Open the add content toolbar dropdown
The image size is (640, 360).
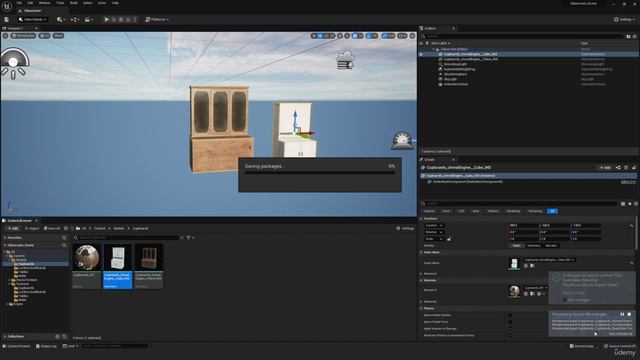click(x=61, y=19)
